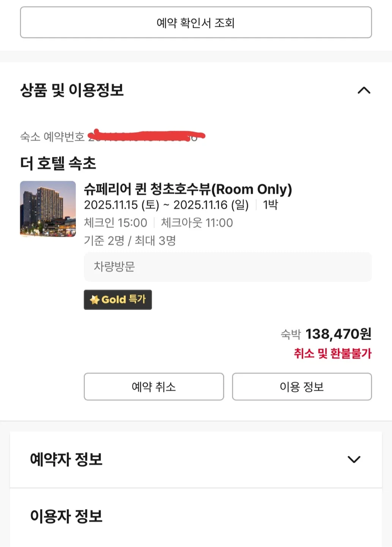Open the 이용 정보 button
The height and width of the screenshot is (547, 392).
[302, 387]
